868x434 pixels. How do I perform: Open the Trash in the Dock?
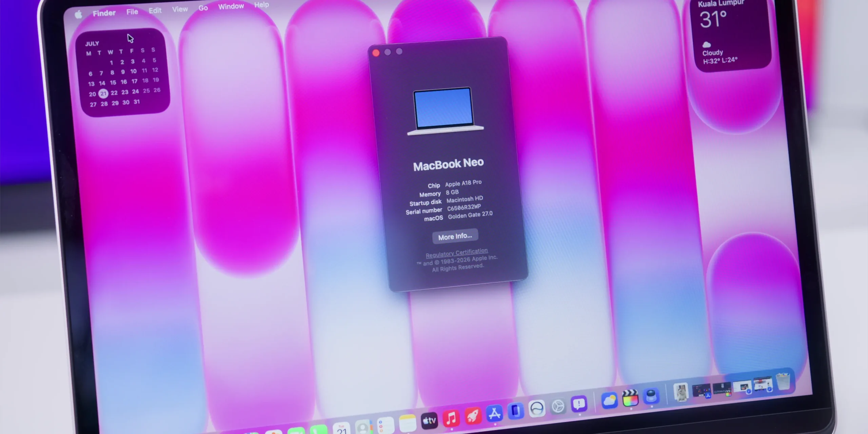[x=783, y=382]
